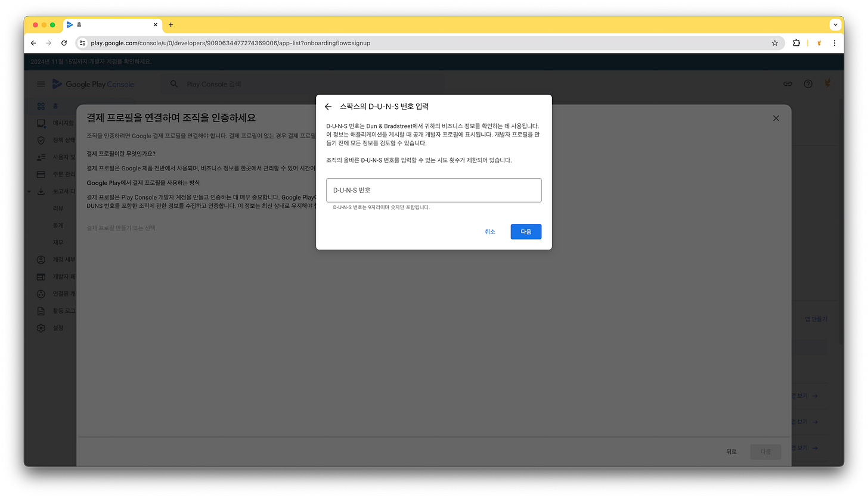Open the Chrome profile avatar icon

point(819,43)
